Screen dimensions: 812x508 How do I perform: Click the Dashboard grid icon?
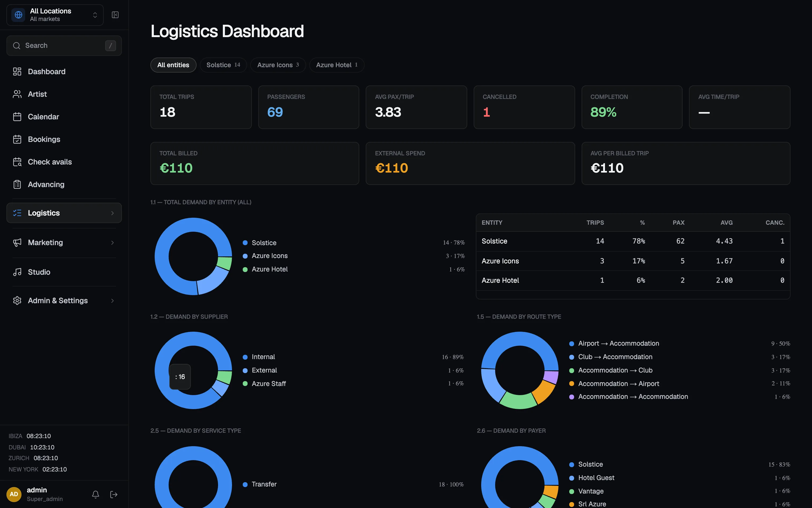pos(17,71)
